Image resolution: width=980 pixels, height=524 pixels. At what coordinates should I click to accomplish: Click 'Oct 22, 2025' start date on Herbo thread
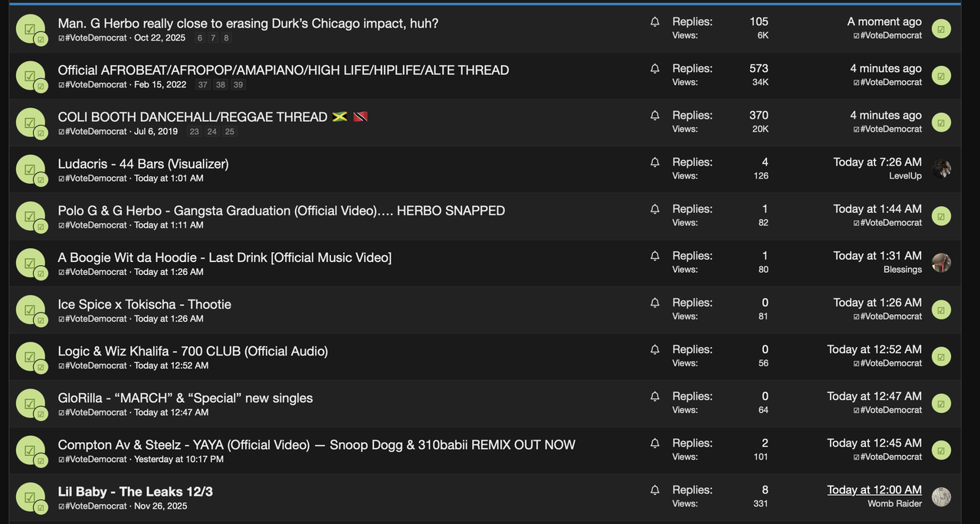point(159,38)
